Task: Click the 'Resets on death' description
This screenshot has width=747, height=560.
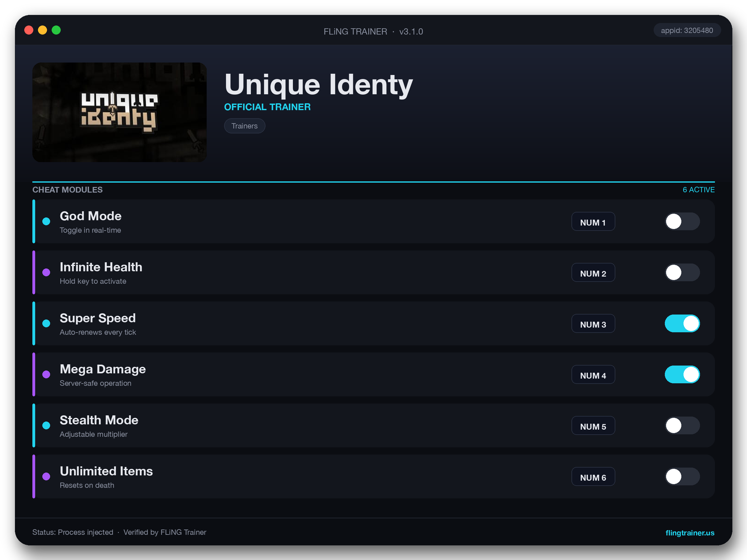Action: click(x=87, y=485)
